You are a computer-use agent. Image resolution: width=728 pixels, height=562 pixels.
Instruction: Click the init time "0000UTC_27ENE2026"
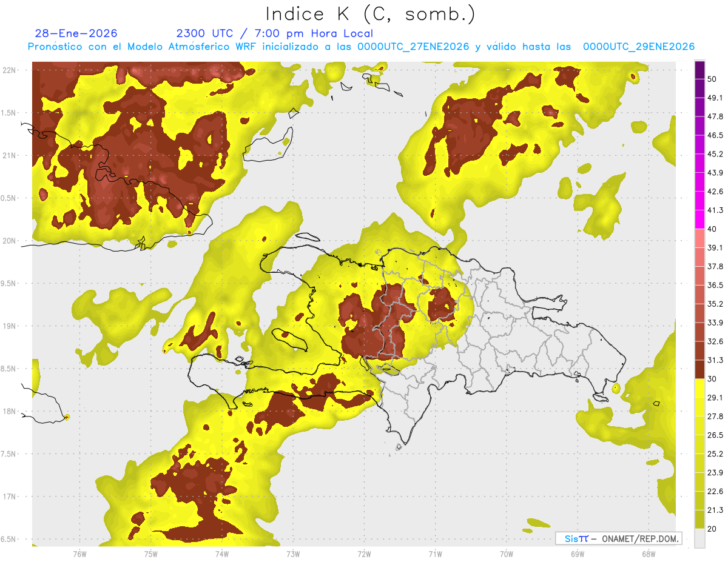coord(413,47)
